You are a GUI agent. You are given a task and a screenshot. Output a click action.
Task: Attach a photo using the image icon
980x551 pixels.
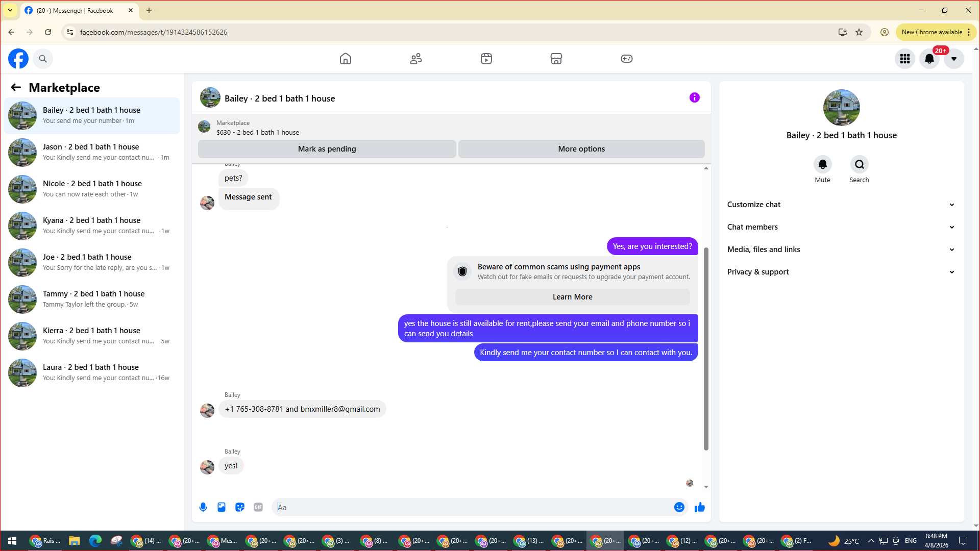click(222, 507)
